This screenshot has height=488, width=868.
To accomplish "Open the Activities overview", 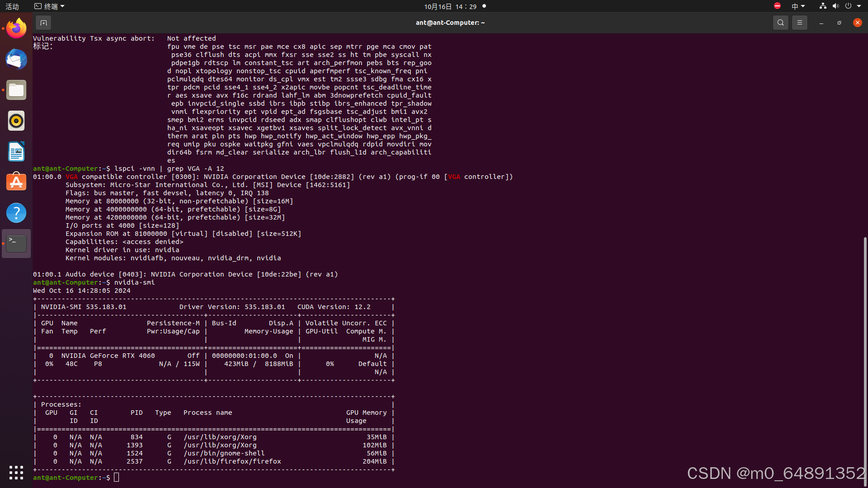I will pyautogui.click(x=12, y=6).
